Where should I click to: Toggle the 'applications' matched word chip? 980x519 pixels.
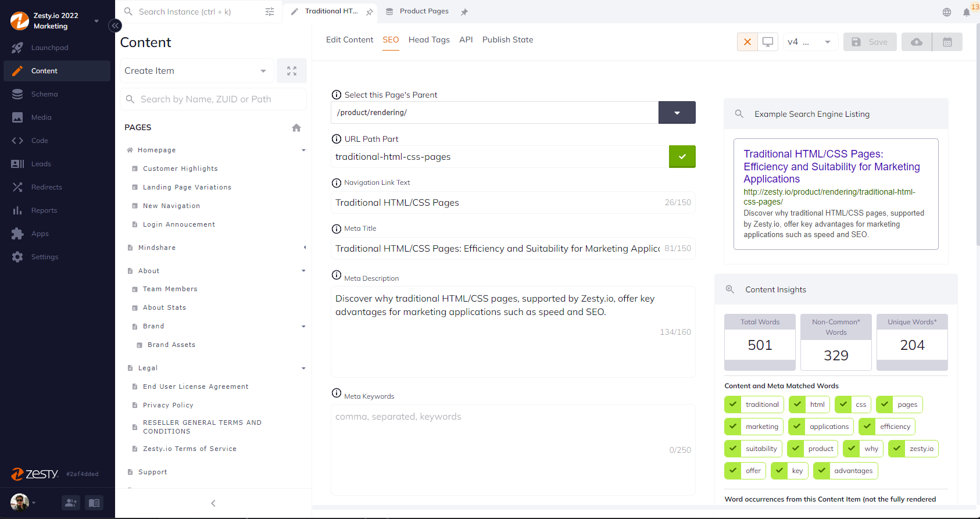pos(821,427)
